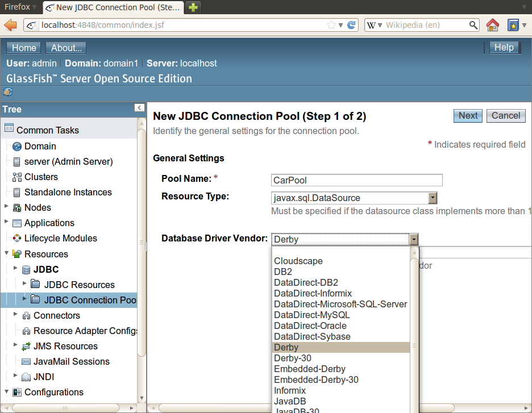
Task: Click the JavaMail Sessions envelope icon
Action: coord(26,361)
